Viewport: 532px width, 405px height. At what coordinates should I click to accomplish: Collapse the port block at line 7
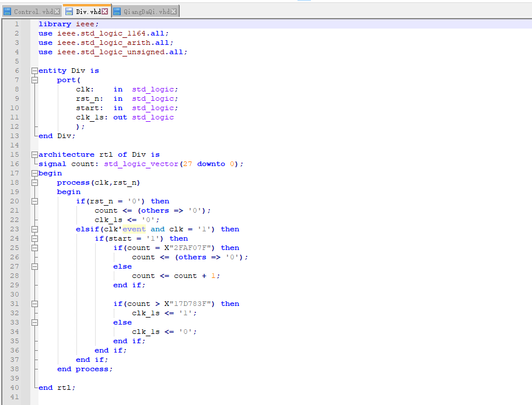pyautogui.click(x=34, y=80)
